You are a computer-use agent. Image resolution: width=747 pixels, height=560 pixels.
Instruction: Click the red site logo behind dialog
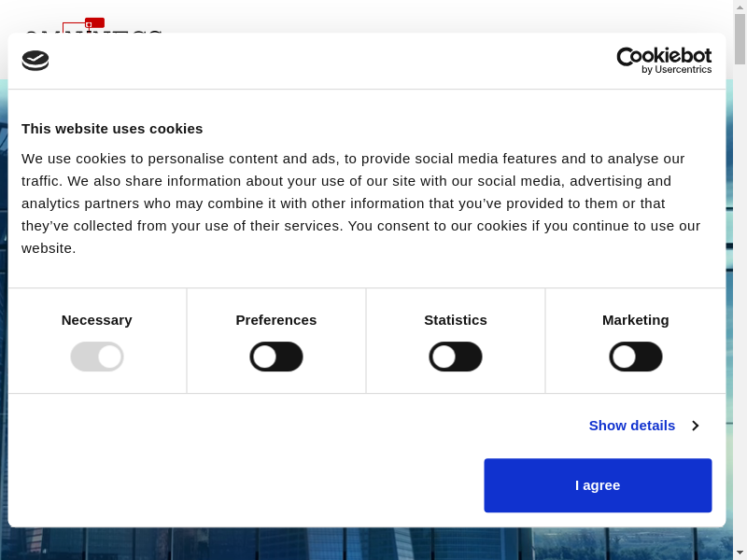[93, 23]
